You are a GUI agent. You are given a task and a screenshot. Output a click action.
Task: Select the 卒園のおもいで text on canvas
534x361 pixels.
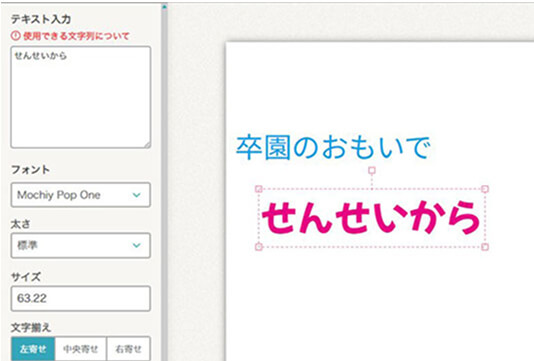point(333,147)
